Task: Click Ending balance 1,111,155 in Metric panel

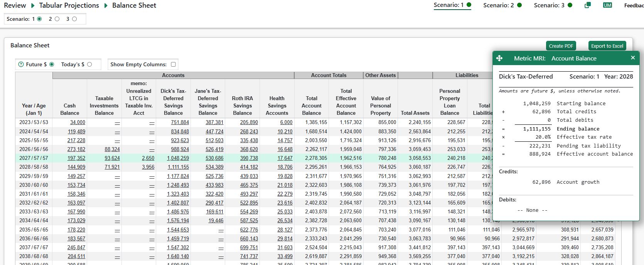Action: pyautogui.click(x=537, y=129)
